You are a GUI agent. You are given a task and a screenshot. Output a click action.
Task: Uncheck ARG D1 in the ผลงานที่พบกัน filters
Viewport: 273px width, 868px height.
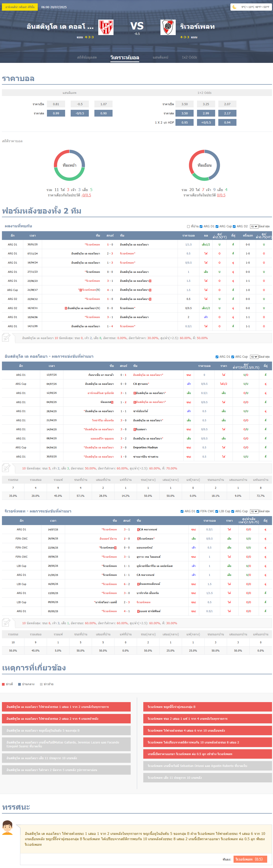coord(201,226)
